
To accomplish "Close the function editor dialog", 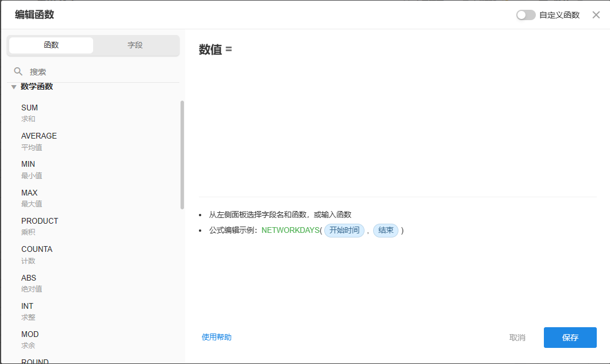I will coord(596,15).
